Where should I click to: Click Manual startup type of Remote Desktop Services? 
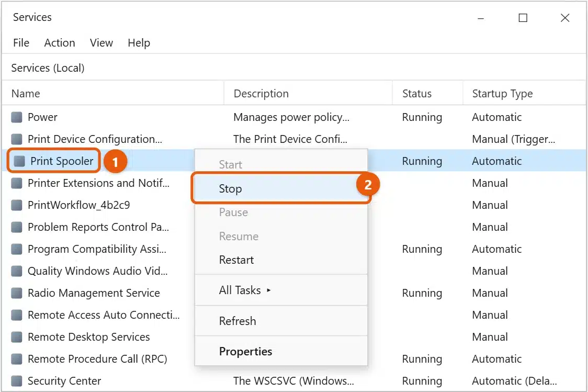click(490, 337)
